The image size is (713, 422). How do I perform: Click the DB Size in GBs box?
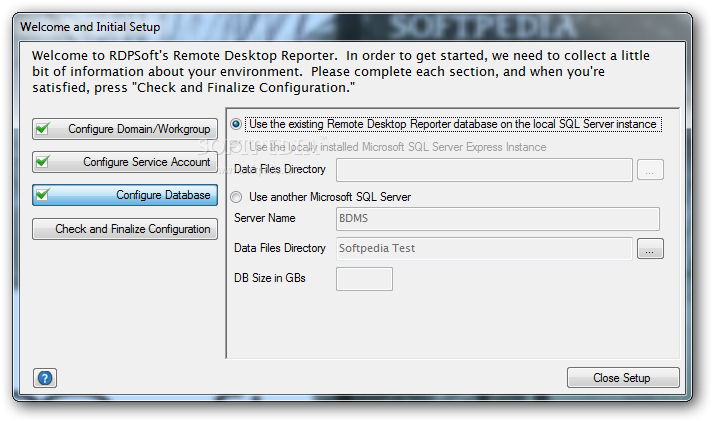click(364, 279)
